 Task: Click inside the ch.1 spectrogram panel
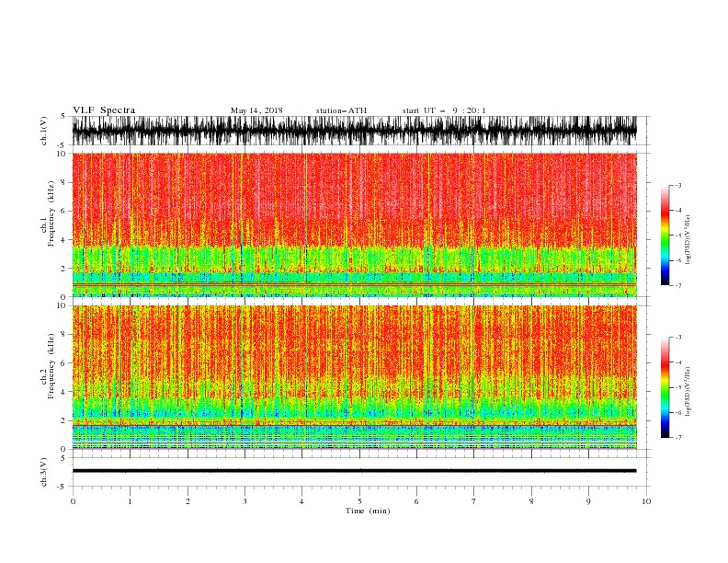pos(354,224)
